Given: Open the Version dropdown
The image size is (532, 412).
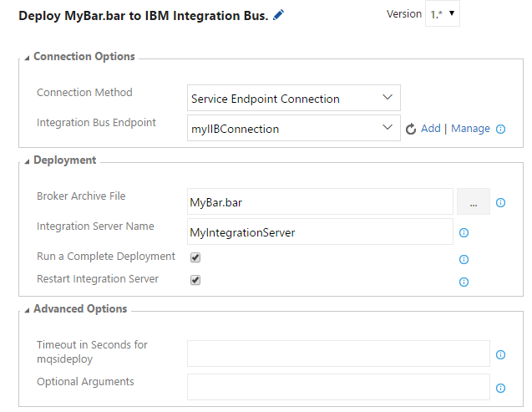Looking at the screenshot, I should (x=443, y=13).
